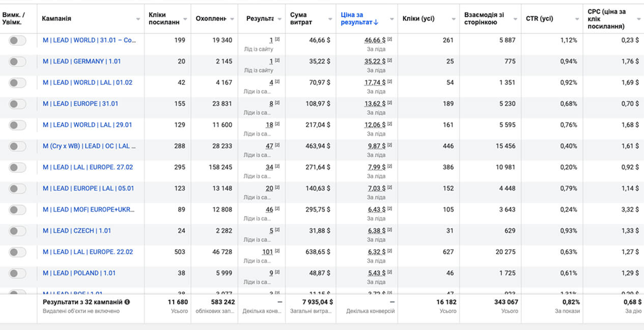Click the [2] footnote marker next to 101 results
644x330 pixels.
[277, 251]
